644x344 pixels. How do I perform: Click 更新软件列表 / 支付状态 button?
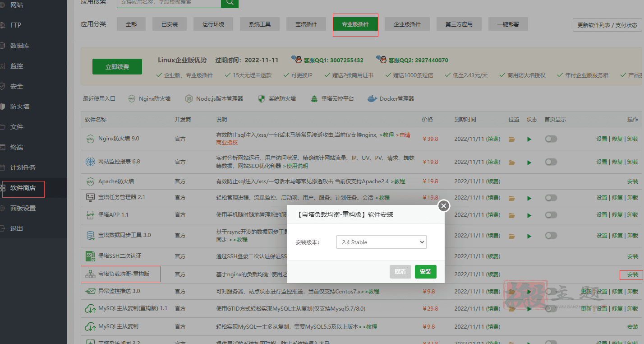pos(607,25)
